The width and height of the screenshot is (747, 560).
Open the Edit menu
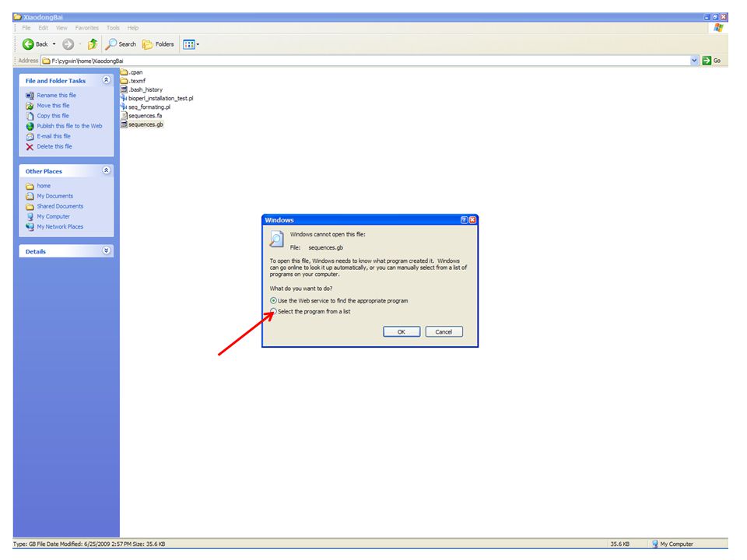[x=44, y=28]
